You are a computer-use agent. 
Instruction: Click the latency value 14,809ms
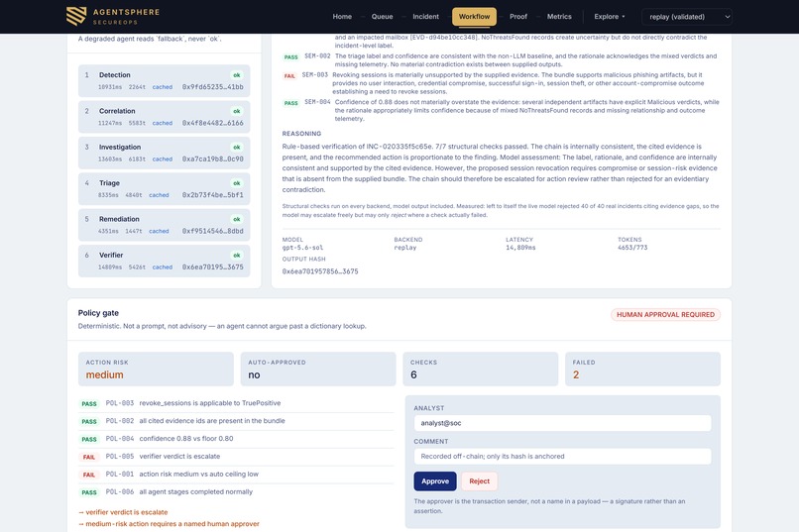pyautogui.click(x=520, y=248)
